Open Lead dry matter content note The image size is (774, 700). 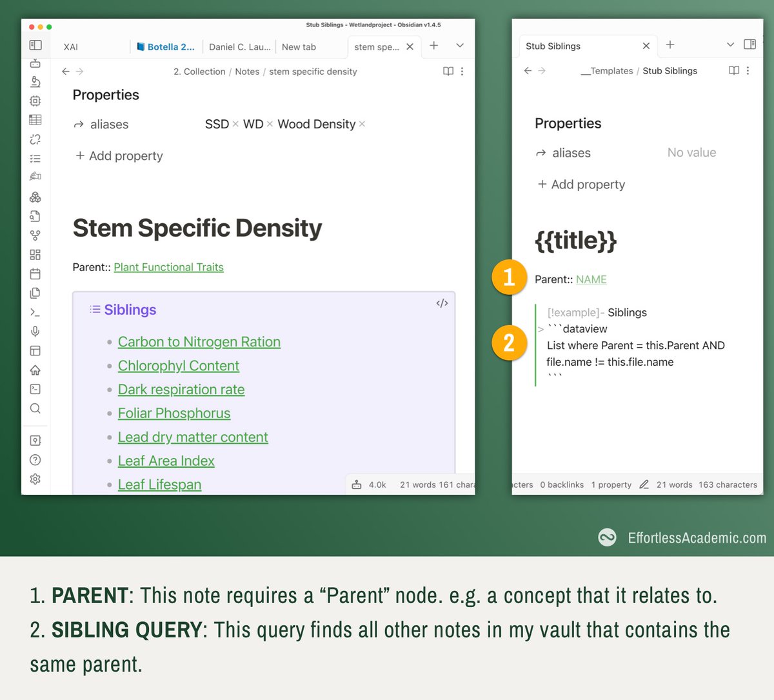pyautogui.click(x=193, y=437)
